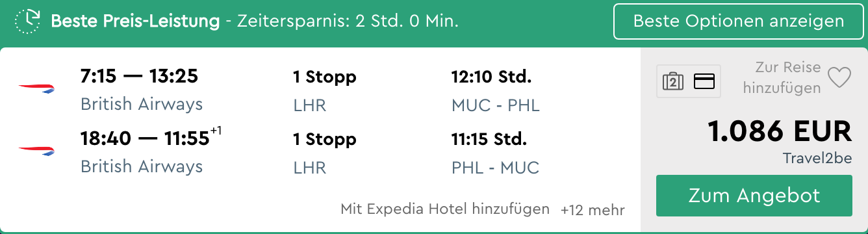This screenshot has width=868, height=234.
Task: Click the return British Airways logo
Action: click(x=37, y=151)
